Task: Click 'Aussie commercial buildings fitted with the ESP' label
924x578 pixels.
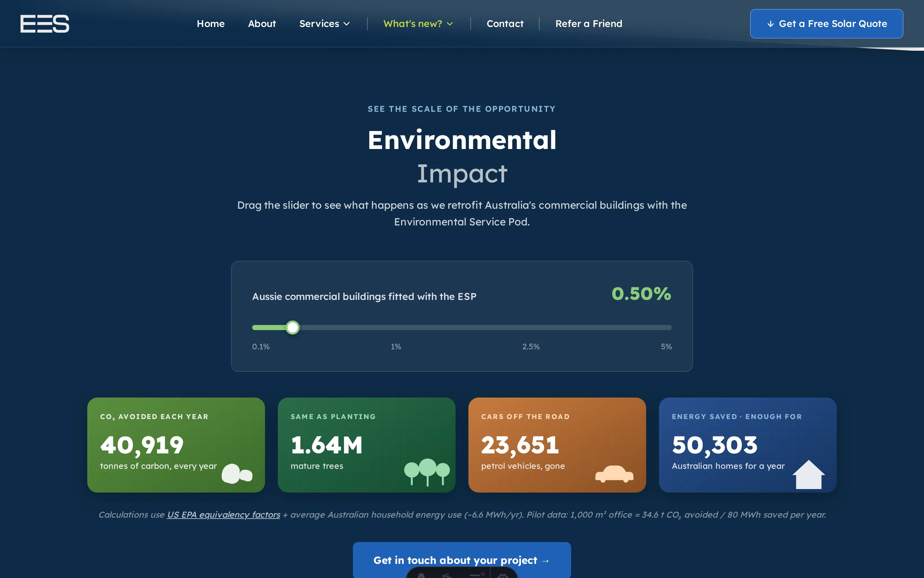Action: pos(364,296)
